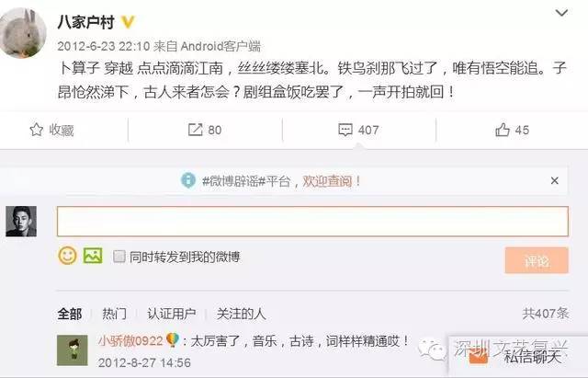
Task: Open 八家户村 profile name link
Action: (85, 22)
